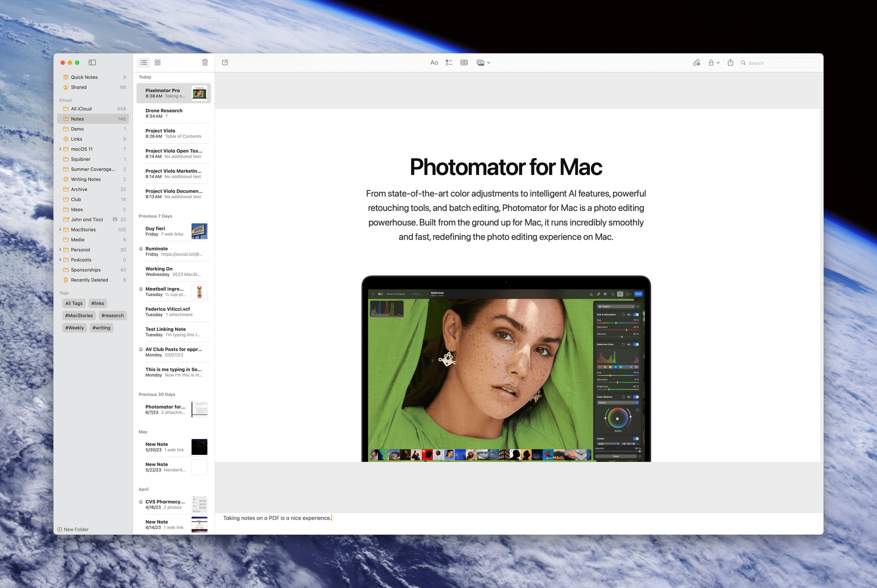The width and height of the screenshot is (877, 588).
Task: Select the Archive folder
Action: (93, 190)
